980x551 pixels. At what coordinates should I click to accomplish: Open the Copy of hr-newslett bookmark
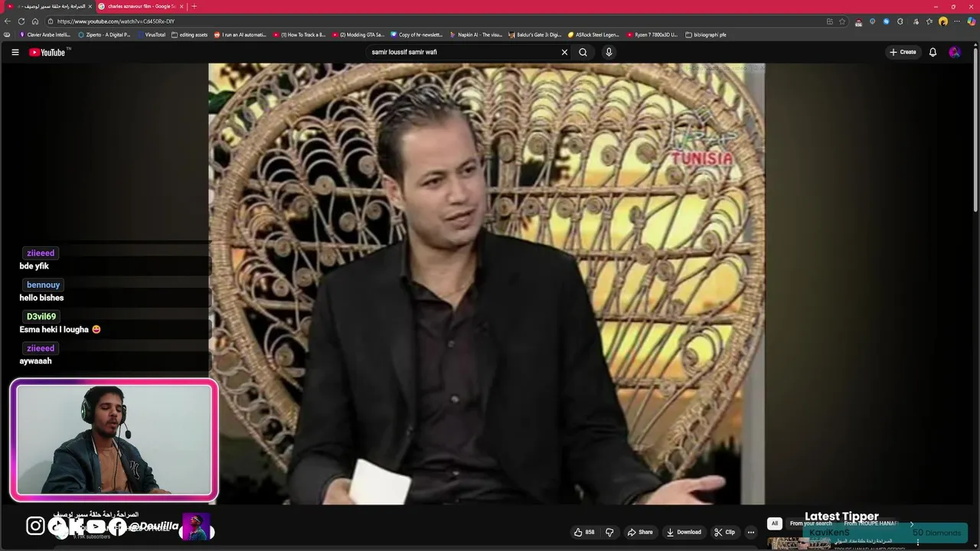click(417, 34)
